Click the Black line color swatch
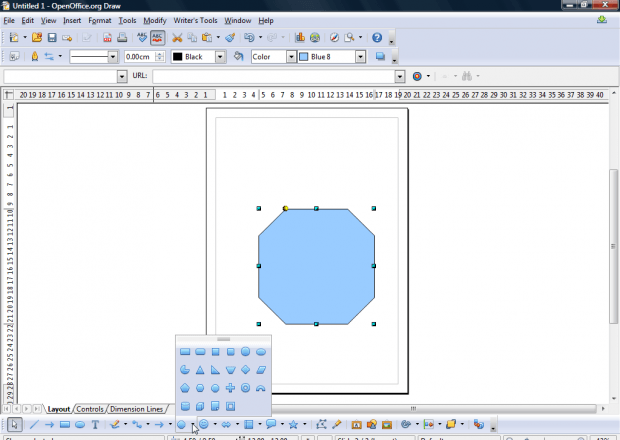Viewport: 620px width, 440px height. [178, 57]
